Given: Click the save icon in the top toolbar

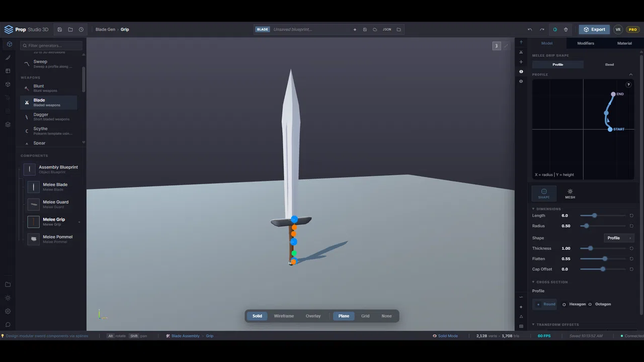Looking at the screenshot, I should coord(59,30).
